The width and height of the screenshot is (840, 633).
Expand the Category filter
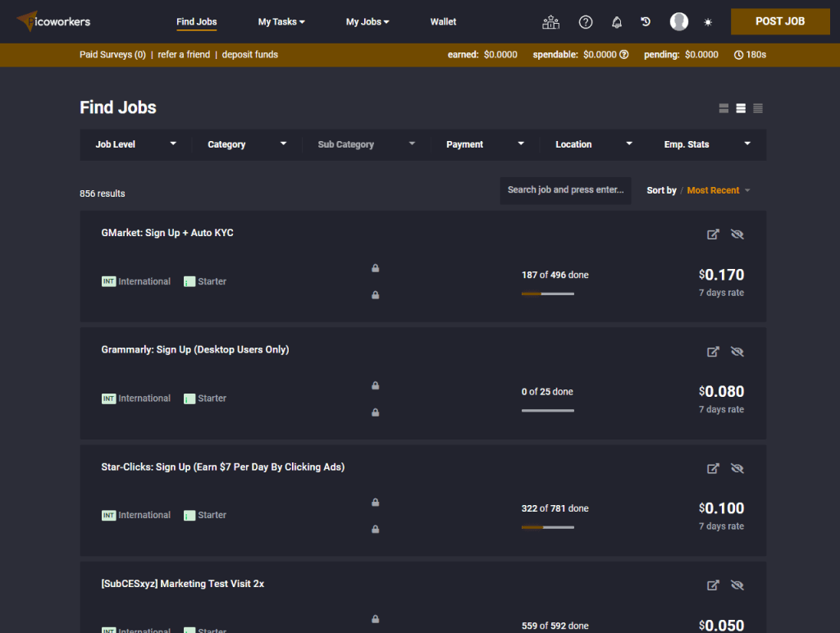tap(247, 144)
